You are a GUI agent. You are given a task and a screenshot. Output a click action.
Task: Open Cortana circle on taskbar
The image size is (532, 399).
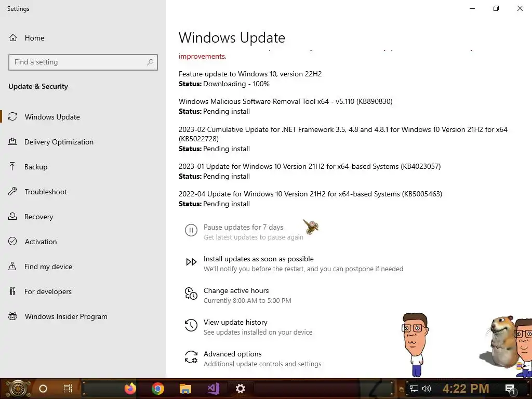[x=43, y=389]
